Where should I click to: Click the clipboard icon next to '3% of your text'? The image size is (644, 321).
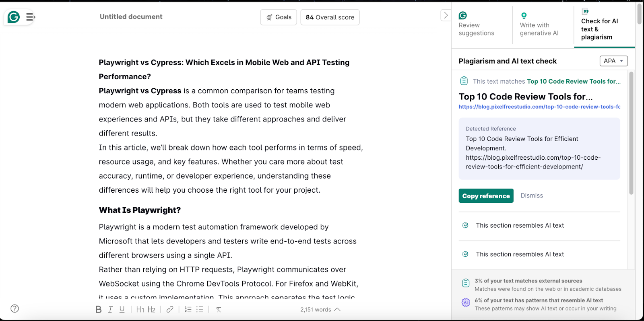tap(466, 283)
